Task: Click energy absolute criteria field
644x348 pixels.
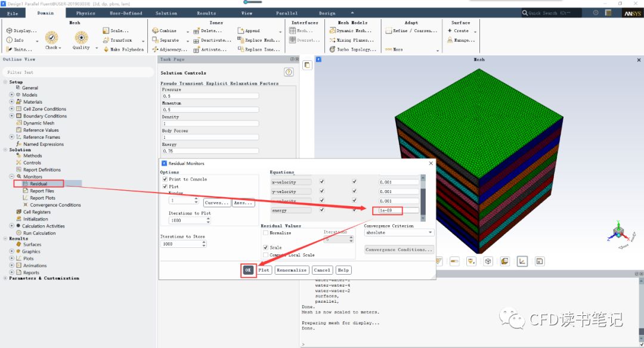Action: click(398, 210)
